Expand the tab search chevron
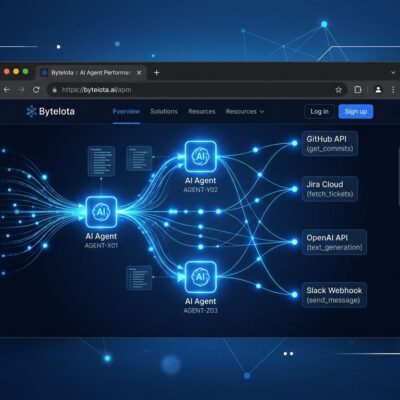The height and width of the screenshot is (400, 400). pos(393,73)
